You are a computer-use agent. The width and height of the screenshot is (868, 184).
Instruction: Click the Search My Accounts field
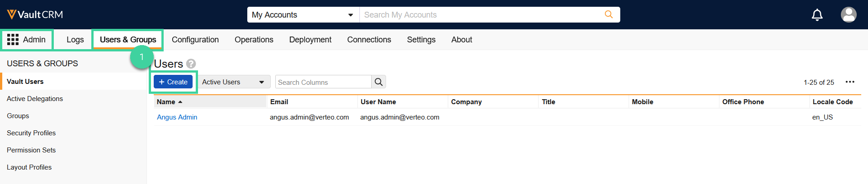(479, 15)
